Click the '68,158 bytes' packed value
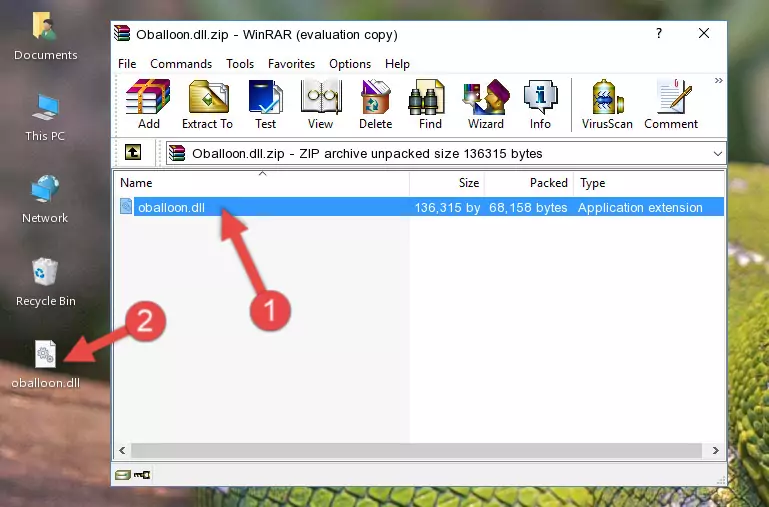This screenshot has height=507, width=769. pos(528,207)
